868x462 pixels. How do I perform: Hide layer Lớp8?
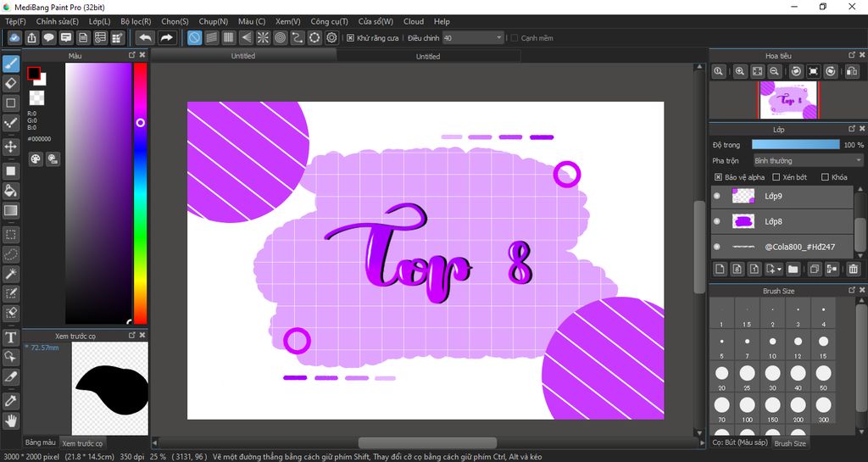[717, 221]
